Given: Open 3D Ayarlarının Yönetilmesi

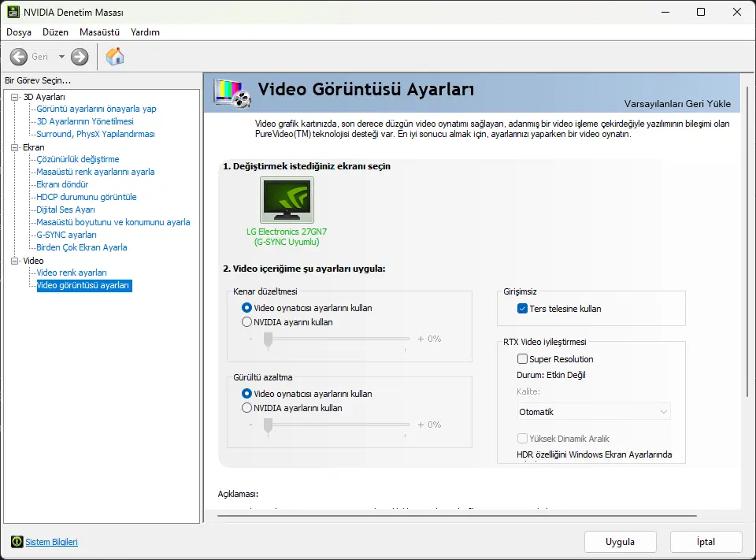Looking at the screenshot, I should pos(85,121).
